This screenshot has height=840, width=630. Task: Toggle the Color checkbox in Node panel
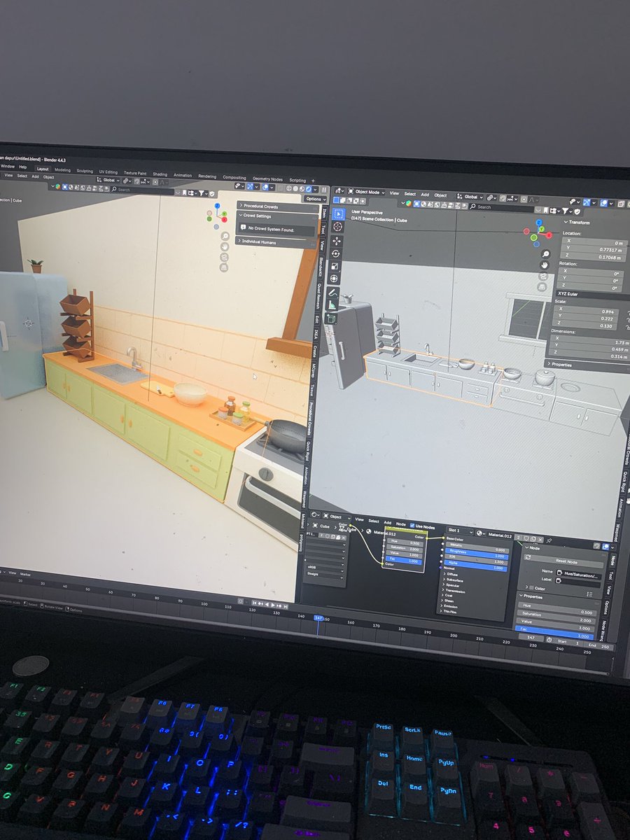click(531, 589)
